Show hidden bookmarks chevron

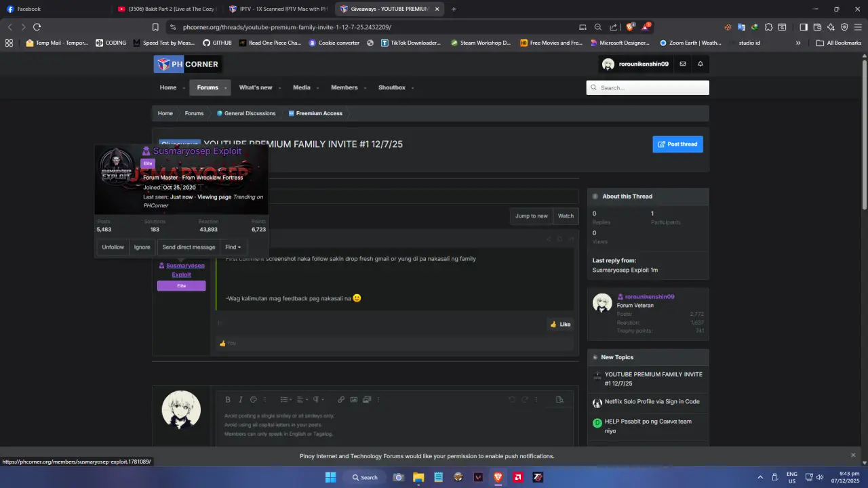pyautogui.click(x=798, y=43)
